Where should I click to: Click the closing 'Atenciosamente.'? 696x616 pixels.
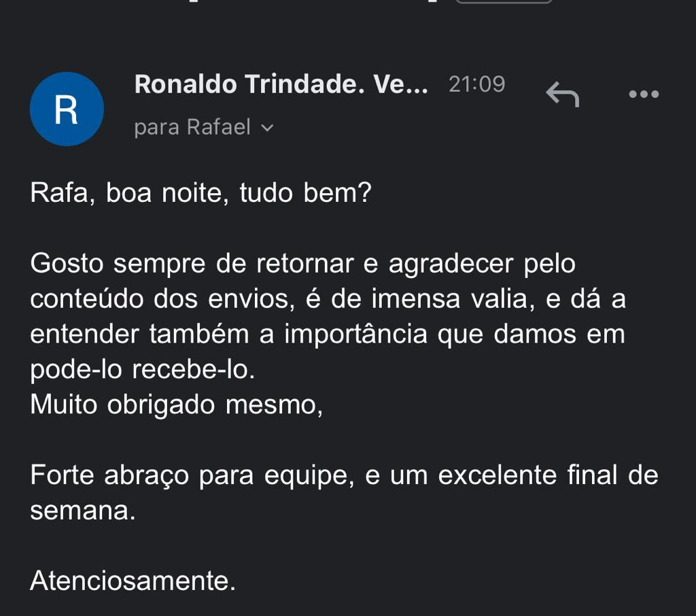(x=133, y=581)
